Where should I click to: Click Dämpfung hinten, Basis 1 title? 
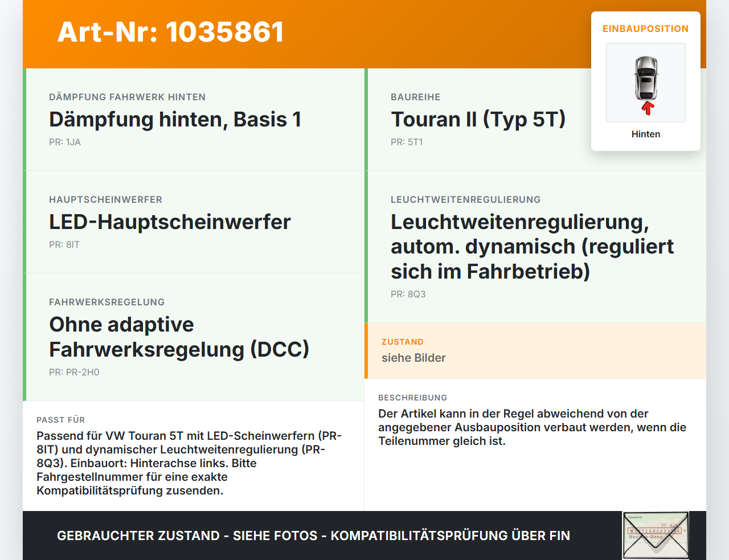point(175,119)
